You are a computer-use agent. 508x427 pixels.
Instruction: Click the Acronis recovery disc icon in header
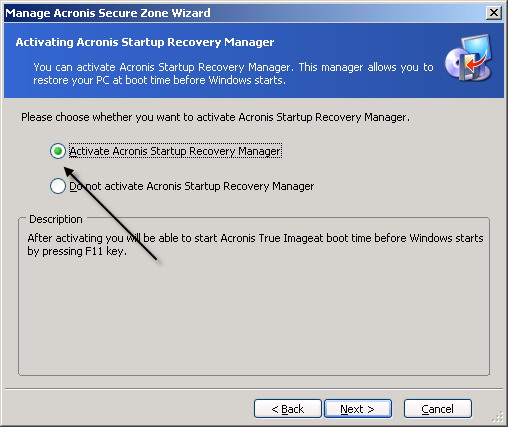[469, 58]
